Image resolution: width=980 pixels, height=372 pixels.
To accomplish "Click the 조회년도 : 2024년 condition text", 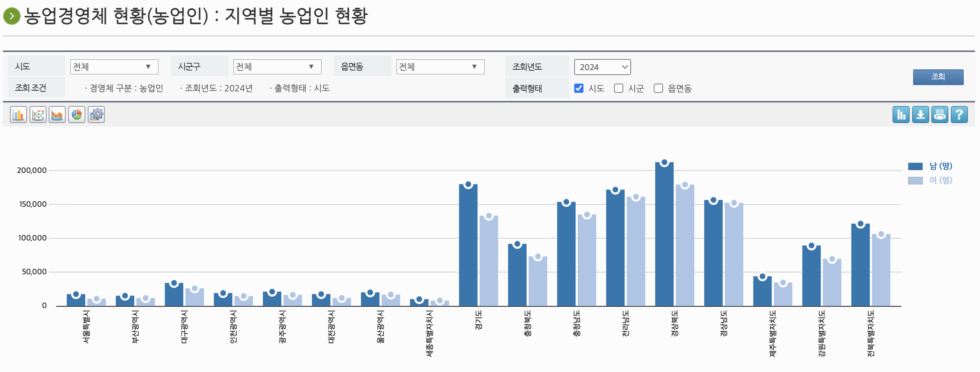I will click(x=219, y=88).
